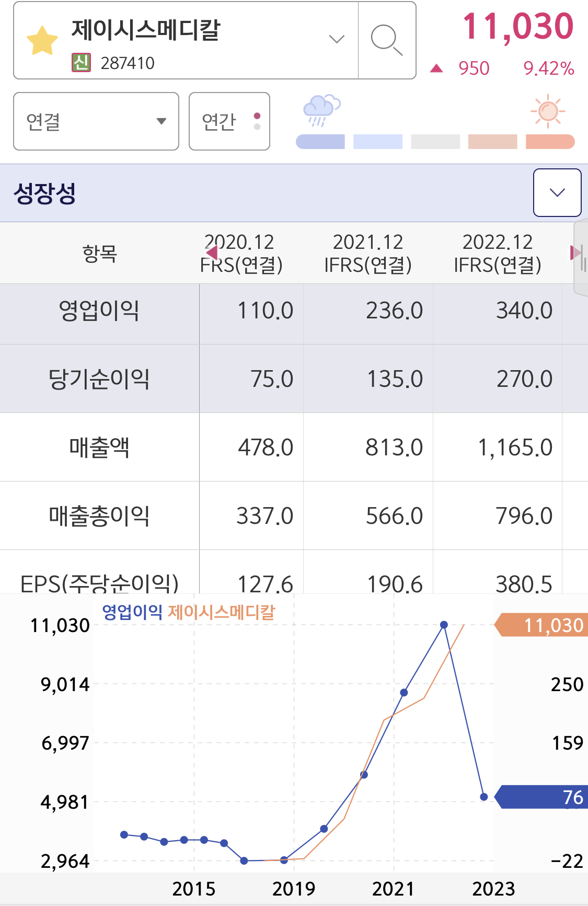Select the EPS(주당순이익) row label

point(99,583)
